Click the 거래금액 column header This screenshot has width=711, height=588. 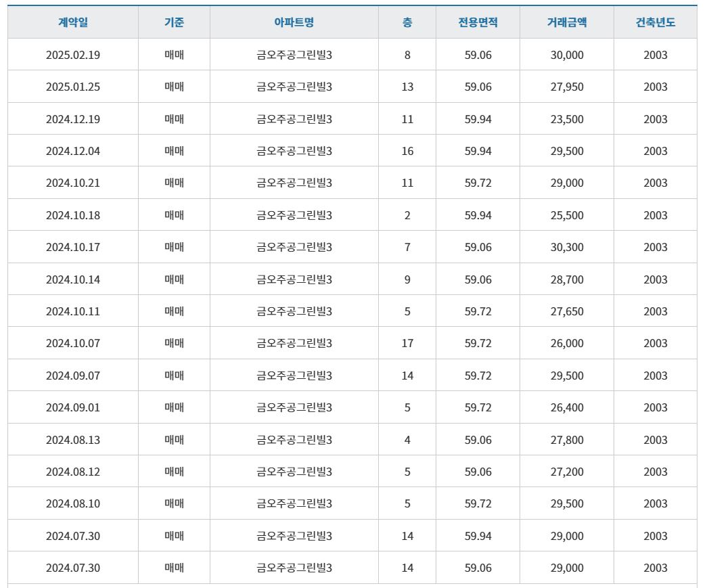[x=567, y=22]
